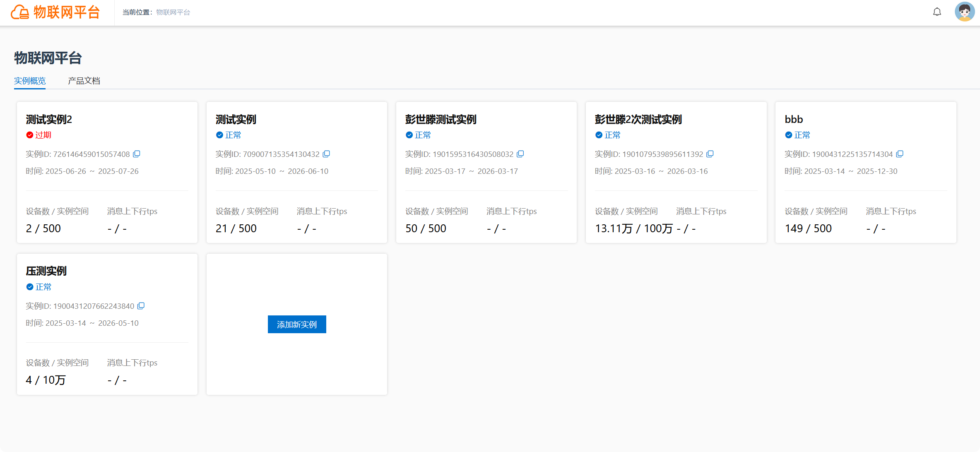Open the 压测实例 instance card title
Screen dimensions: 980x452
click(x=46, y=271)
